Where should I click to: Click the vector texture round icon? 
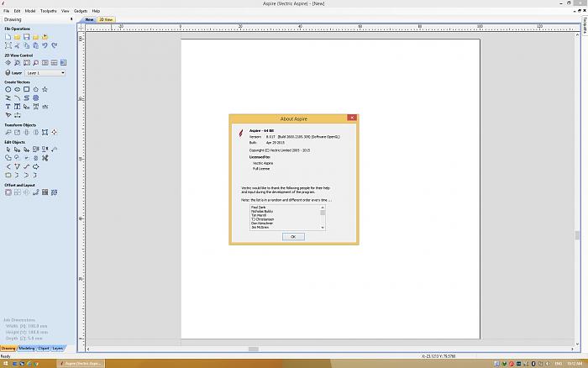35,98
